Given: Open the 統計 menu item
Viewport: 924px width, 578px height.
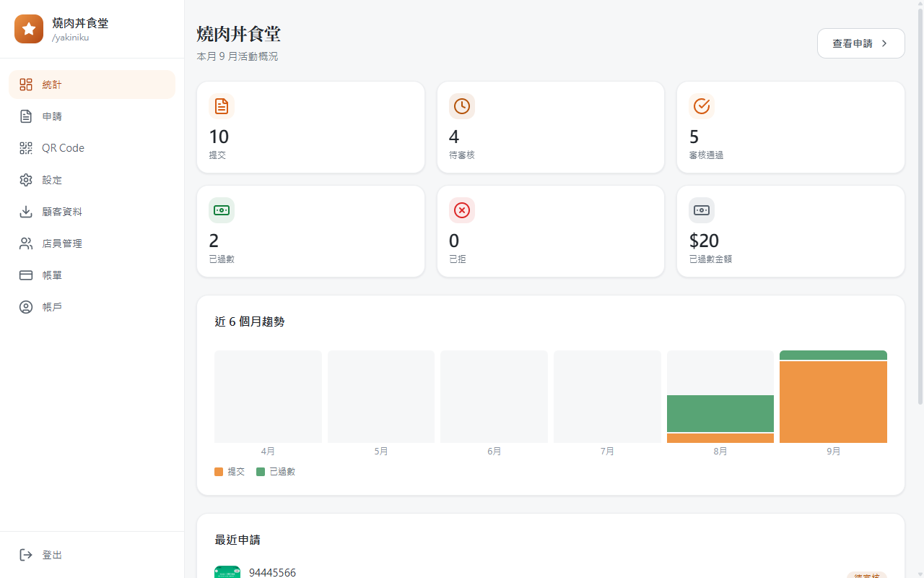Looking at the screenshot, I should pos(92,85).
